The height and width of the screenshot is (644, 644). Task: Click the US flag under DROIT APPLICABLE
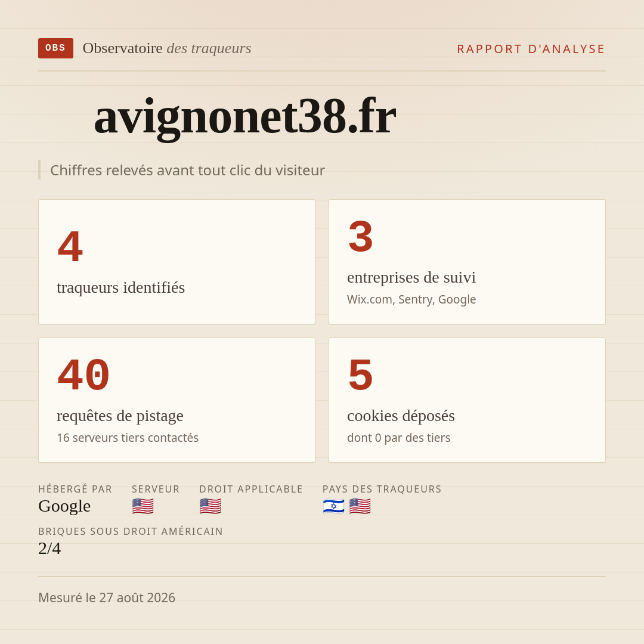(x=210, y=506)
